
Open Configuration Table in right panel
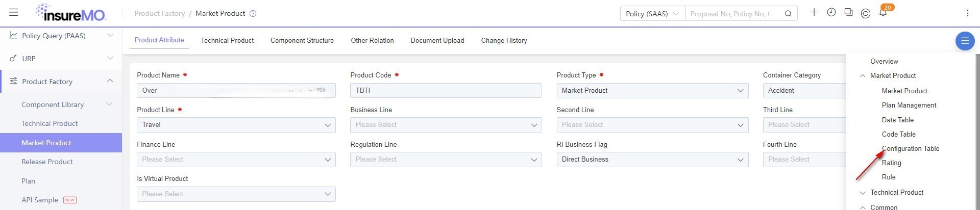tap(911, 149)
